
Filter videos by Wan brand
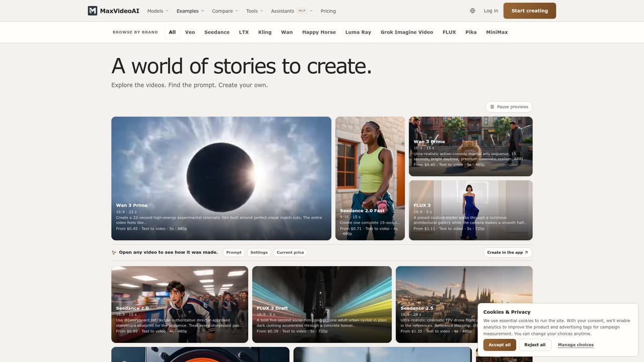click(x=287, y=32)
